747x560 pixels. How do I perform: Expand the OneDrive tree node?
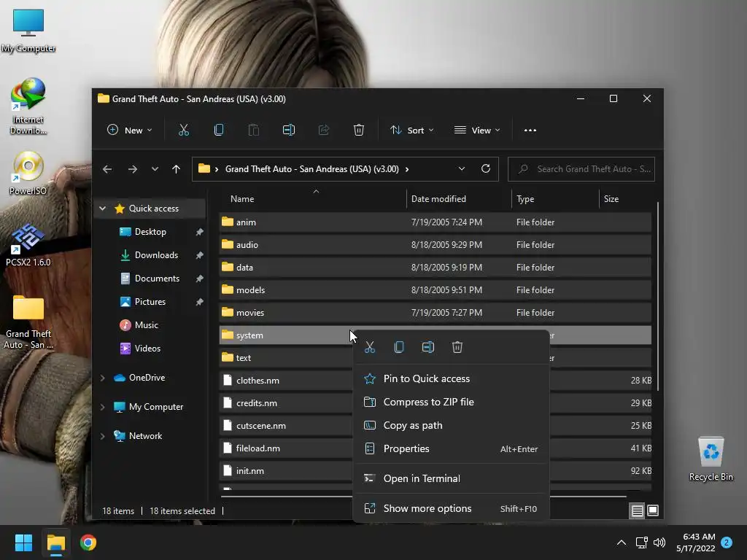[102, 378]
